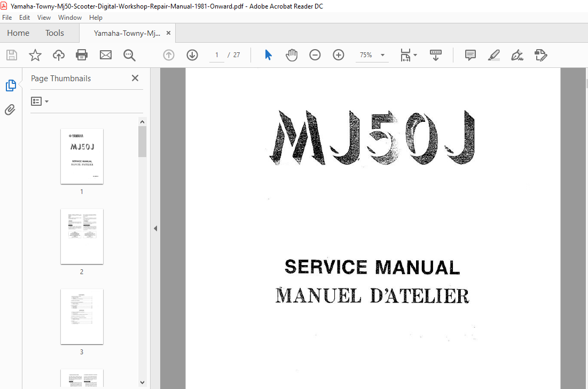This screenshot has width=588, height=389.
Task: Select page 1 thumbnail
Action: coord(82,157)
